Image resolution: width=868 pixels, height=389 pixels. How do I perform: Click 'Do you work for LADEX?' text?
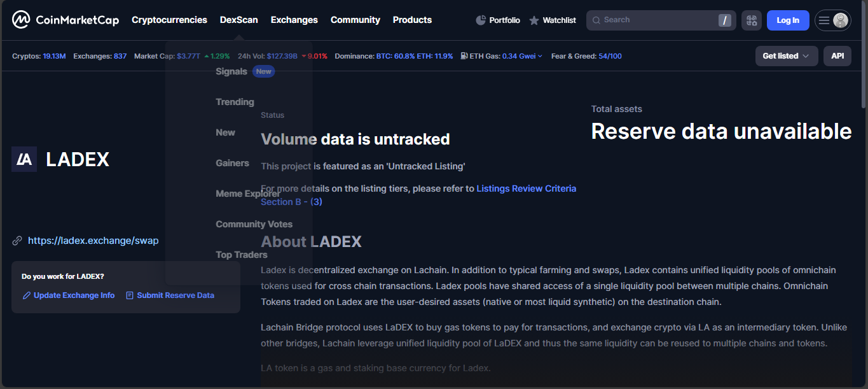(x=63, y=276)
